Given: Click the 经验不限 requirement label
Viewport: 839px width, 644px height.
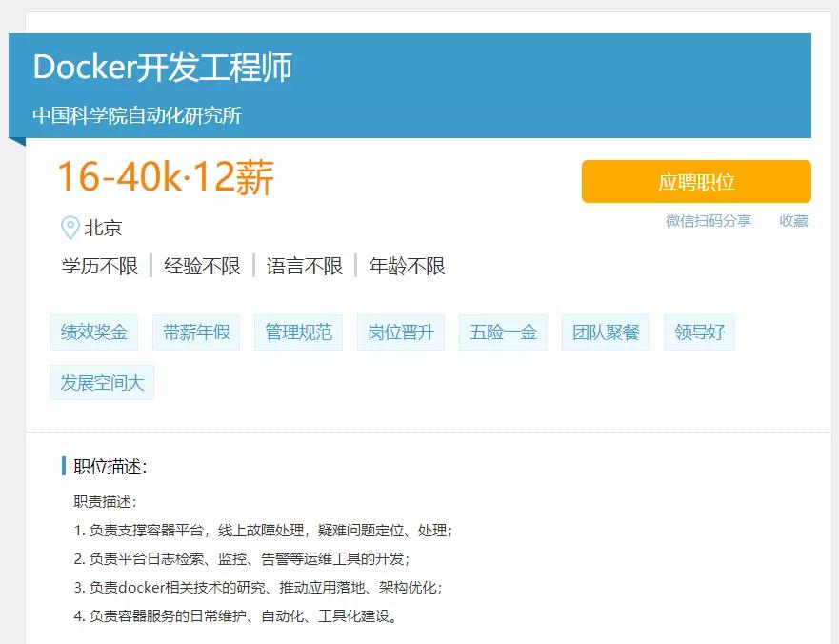Looking at the screenshot, I should [x=202, y=266].
